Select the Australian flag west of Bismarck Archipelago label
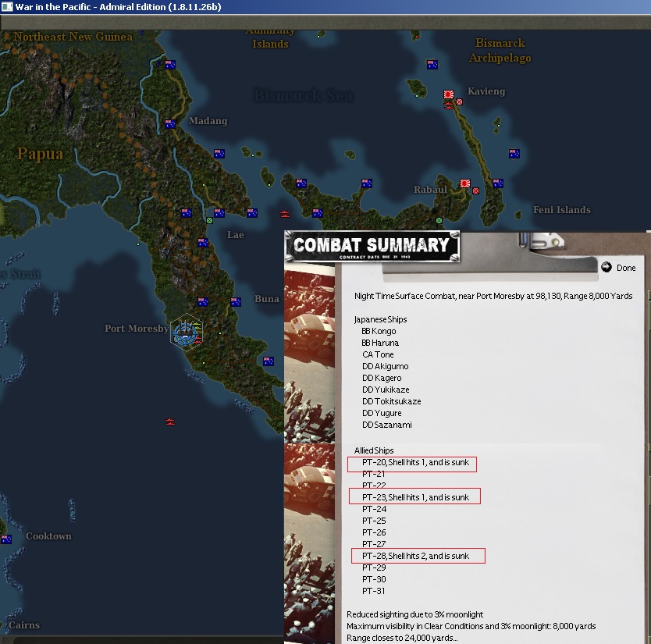This screenshot has width=651, height=644. (x=432, y=65)
